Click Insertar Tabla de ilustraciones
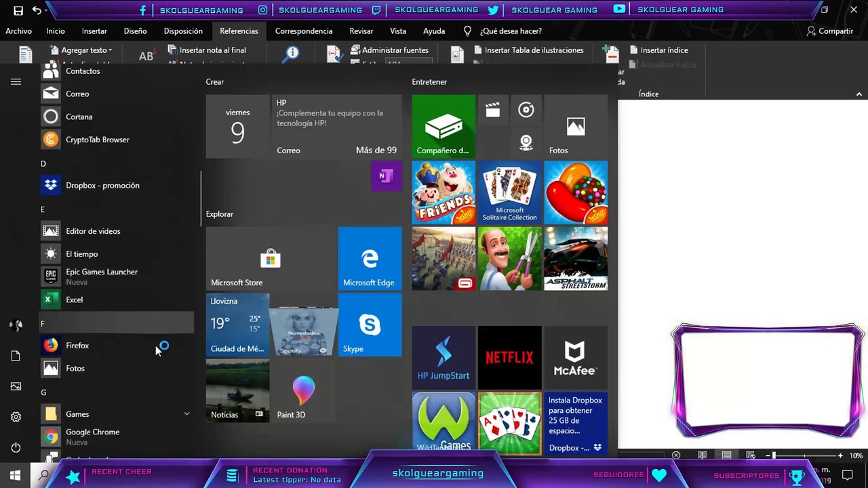This screenshot has height=488, width=868. coord(528,50)
